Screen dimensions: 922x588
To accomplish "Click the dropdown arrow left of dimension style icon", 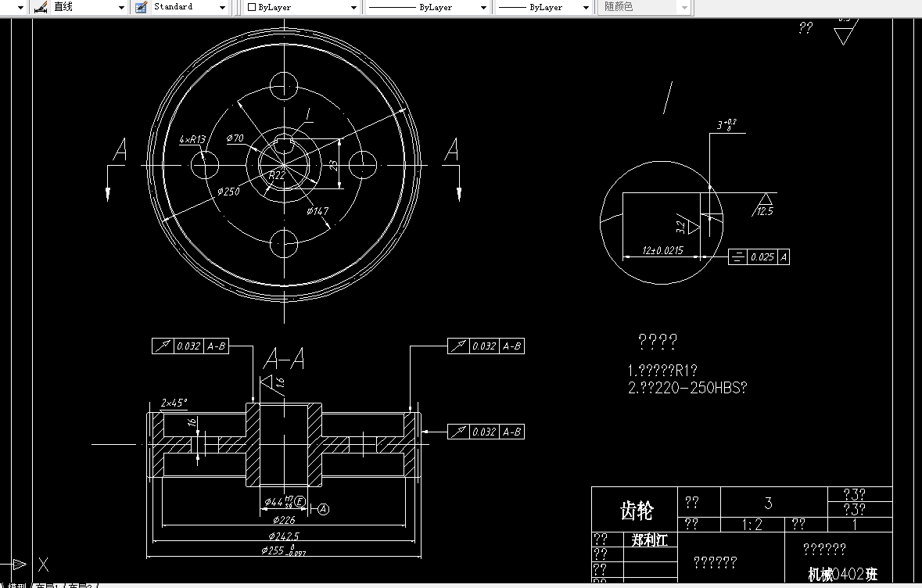I will tap(20, 8).
